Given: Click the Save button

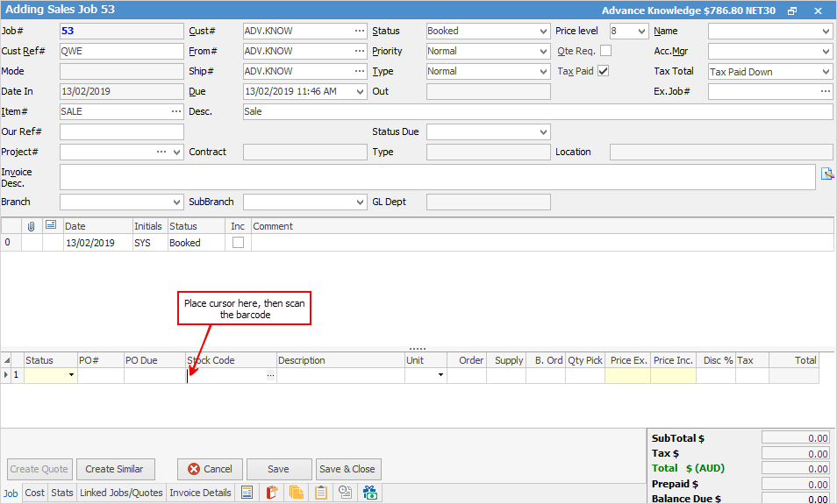Looking at the screenshot, I should click(x=279, y=469).
